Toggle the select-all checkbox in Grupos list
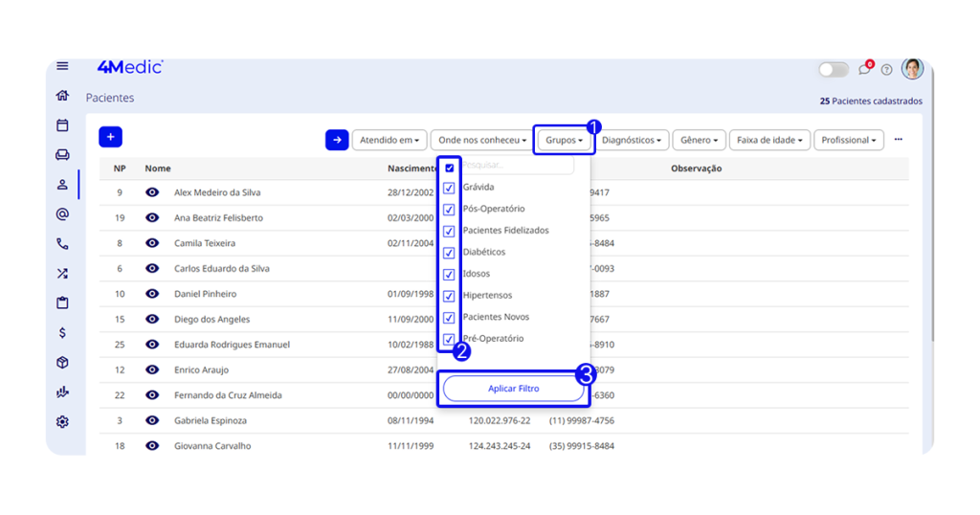The image size is (980, 515). (x=450, y=168)
